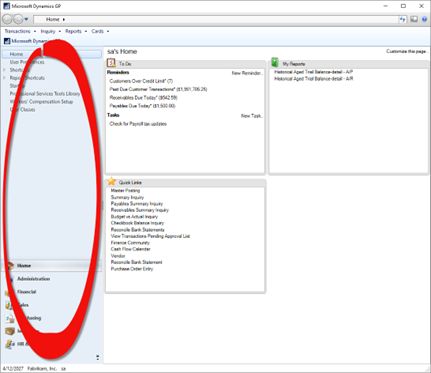Screen dimensions: 431x373
Task: Expand the Shortcuts tree node
Action: (5, 70)
